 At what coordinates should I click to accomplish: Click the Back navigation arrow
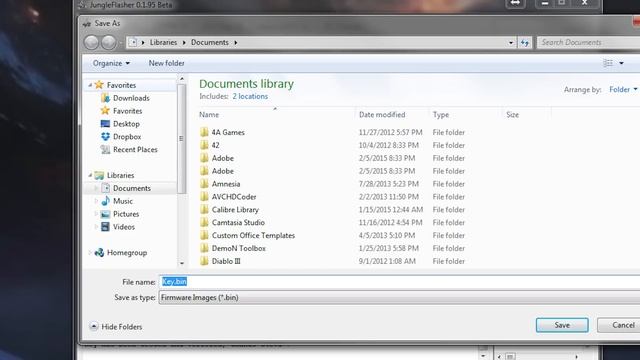[91, 42]
